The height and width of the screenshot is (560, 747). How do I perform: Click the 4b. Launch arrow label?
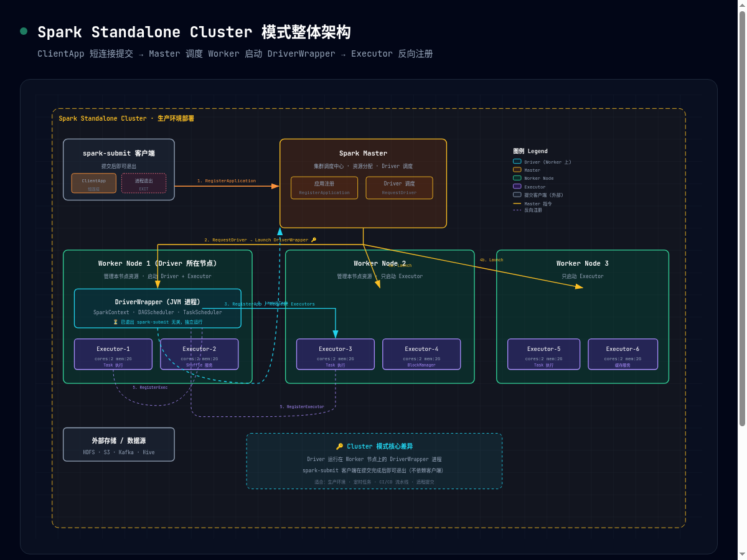491,259
